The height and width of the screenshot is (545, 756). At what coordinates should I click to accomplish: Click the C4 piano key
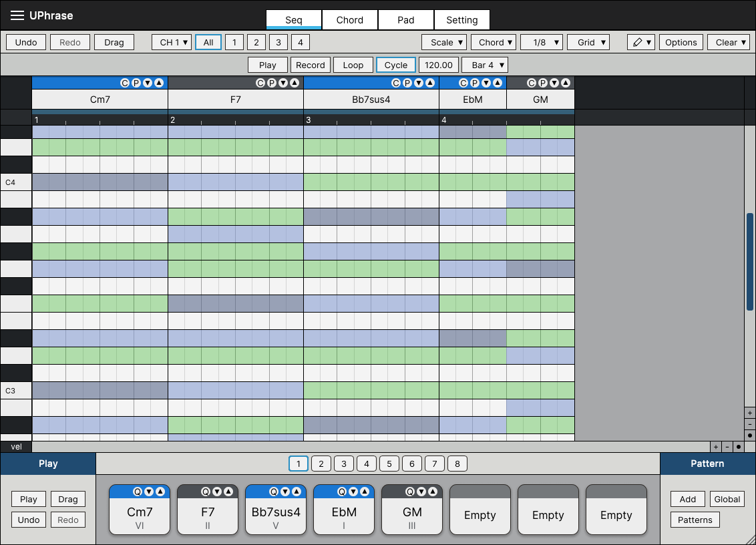pyautogui.click(x=16, y=182)
